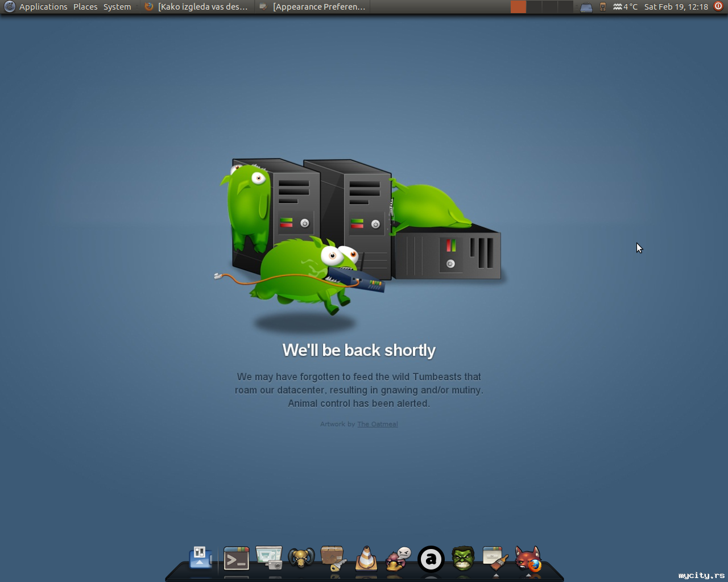
Task: Open the green Hulk face dock icon
Action: (463, 558)
